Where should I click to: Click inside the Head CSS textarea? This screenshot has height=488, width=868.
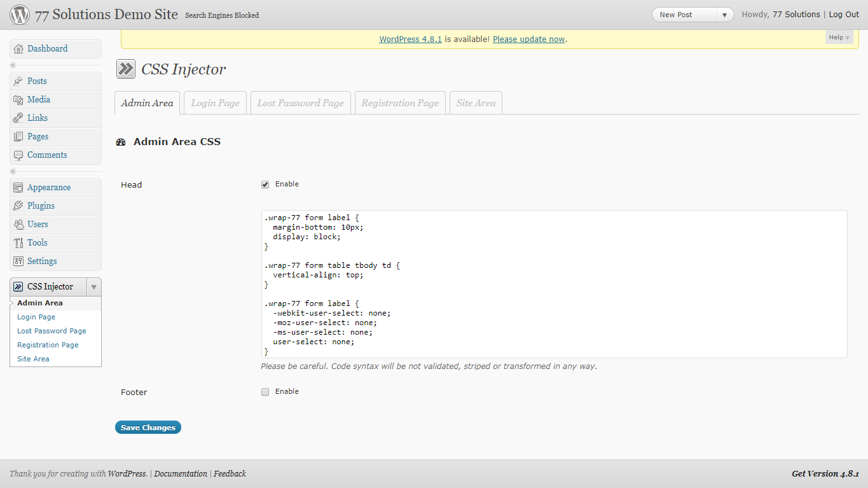(554, 284)
